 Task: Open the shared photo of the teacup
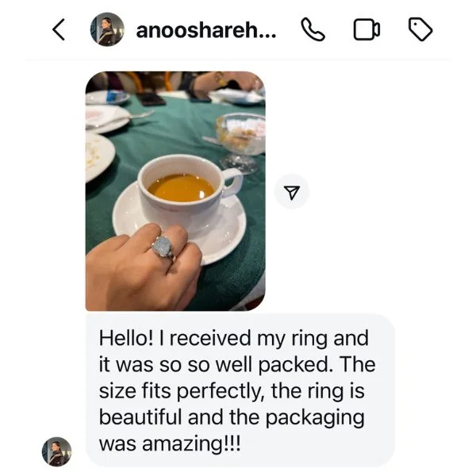tap(175, 191)
